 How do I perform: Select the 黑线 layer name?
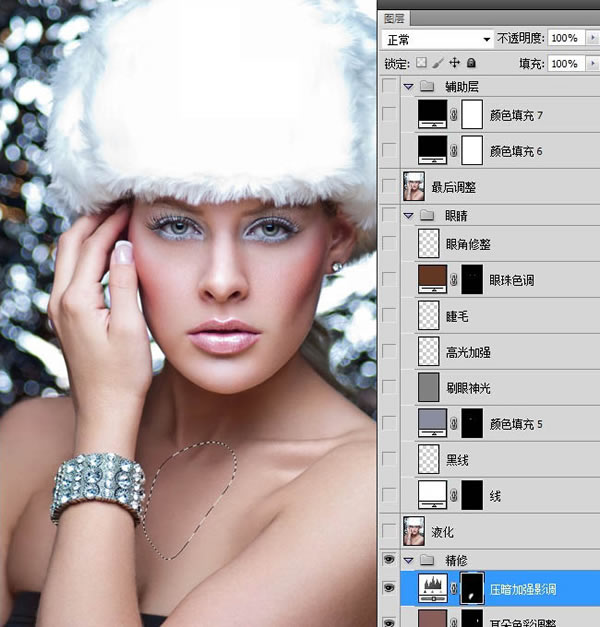click(457, 460)
